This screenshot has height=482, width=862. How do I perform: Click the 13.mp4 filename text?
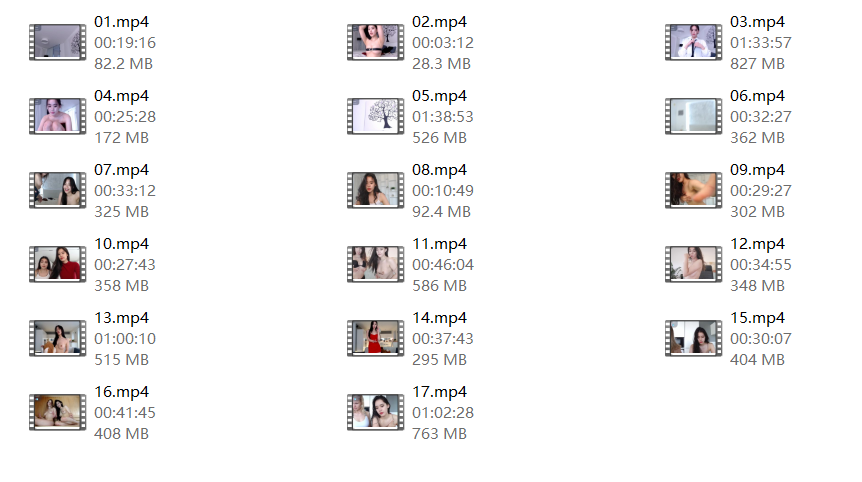121,318
